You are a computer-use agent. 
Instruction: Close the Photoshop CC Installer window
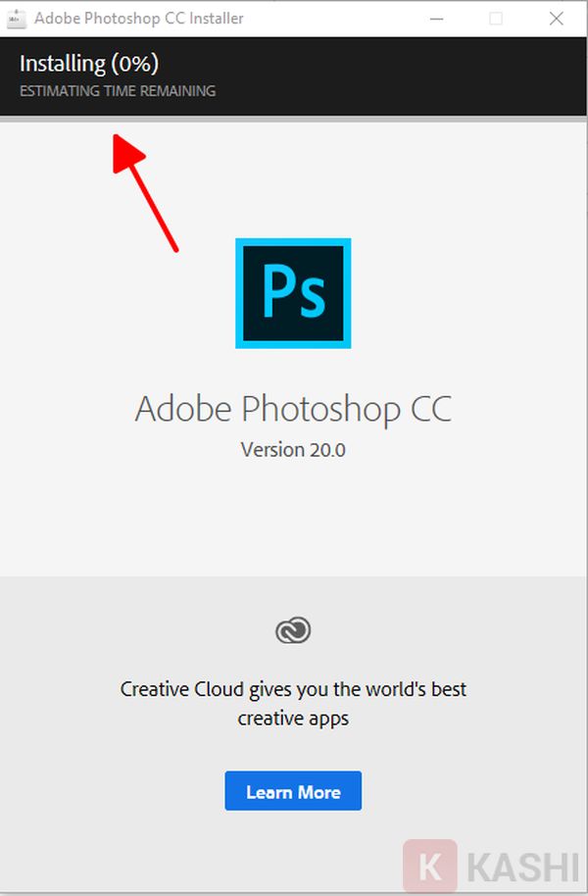pyautogui.click(x=556, y=19)
